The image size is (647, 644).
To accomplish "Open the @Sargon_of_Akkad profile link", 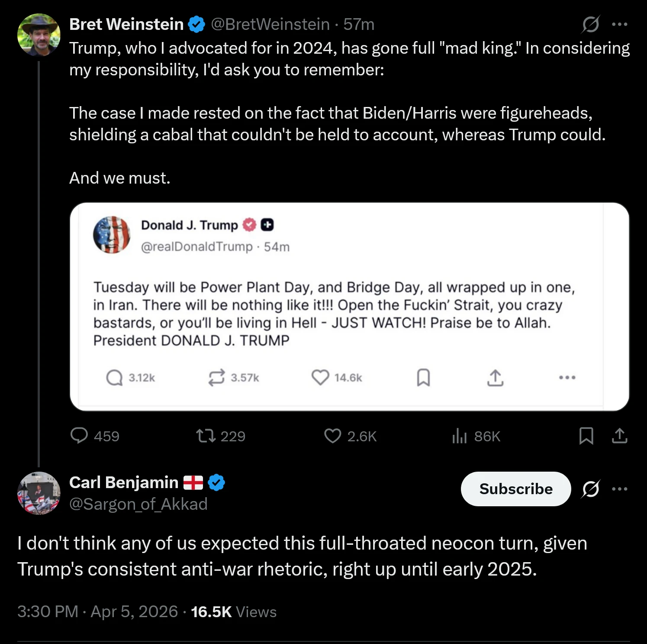I will pos(138,504).
